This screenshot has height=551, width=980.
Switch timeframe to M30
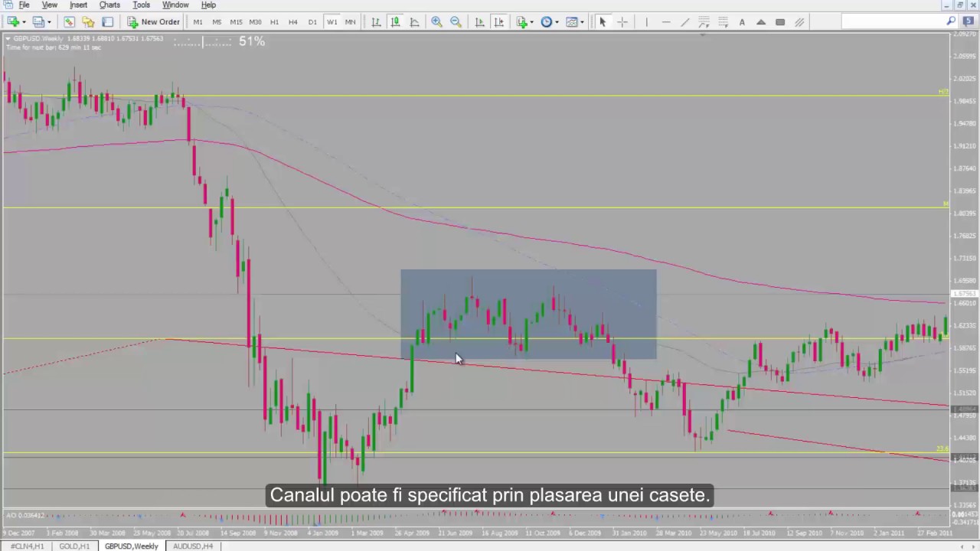click(x=255, y=22)
